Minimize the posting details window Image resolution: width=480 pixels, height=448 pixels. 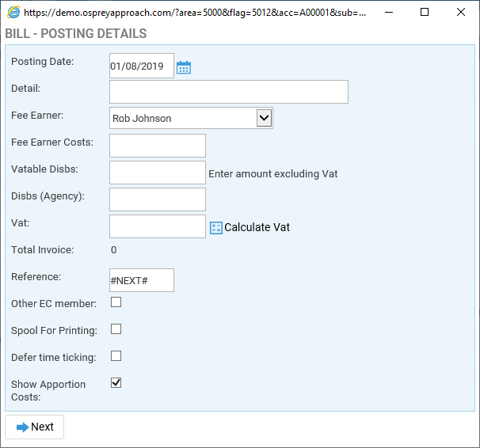389,12
